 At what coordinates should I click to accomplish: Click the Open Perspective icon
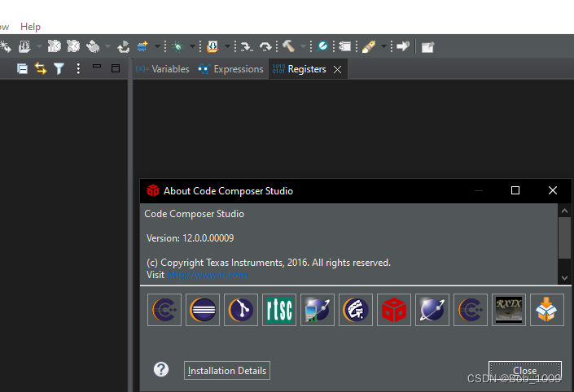(427, 47)
